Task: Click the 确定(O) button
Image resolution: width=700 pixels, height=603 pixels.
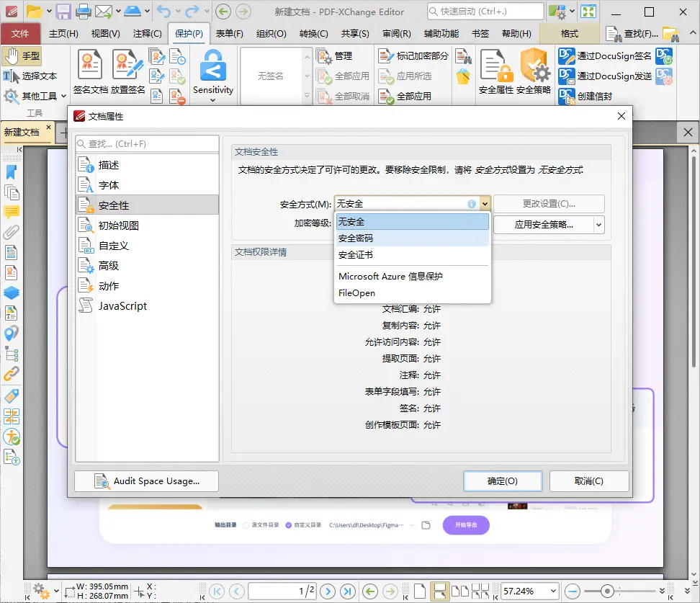Action: coord(503,481)
